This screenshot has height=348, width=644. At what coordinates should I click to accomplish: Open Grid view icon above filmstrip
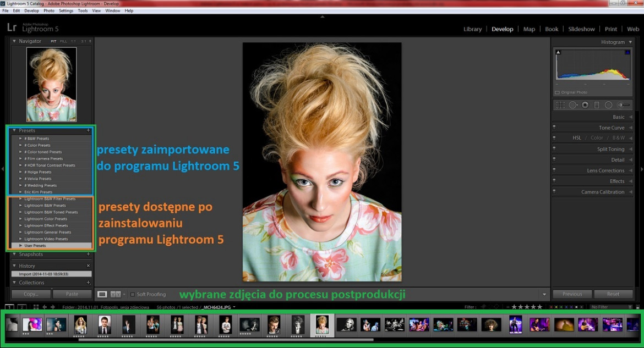(x=36, y=307)
